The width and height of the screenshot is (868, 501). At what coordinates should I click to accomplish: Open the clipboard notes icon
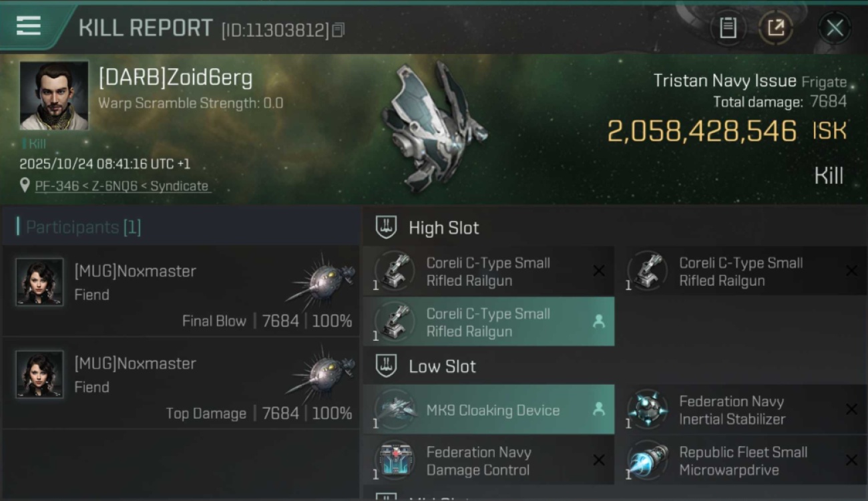pyautogui.click(x=728, y=28)
